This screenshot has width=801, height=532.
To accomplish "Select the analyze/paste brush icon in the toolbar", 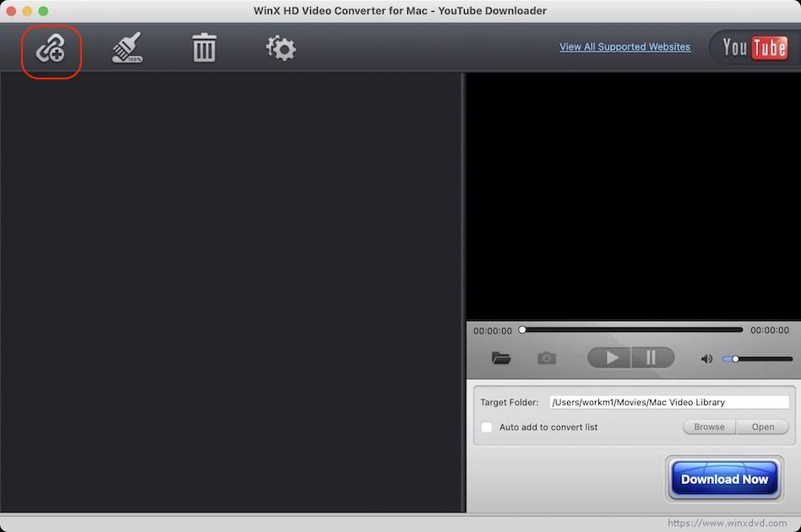I will click(126, 48).
